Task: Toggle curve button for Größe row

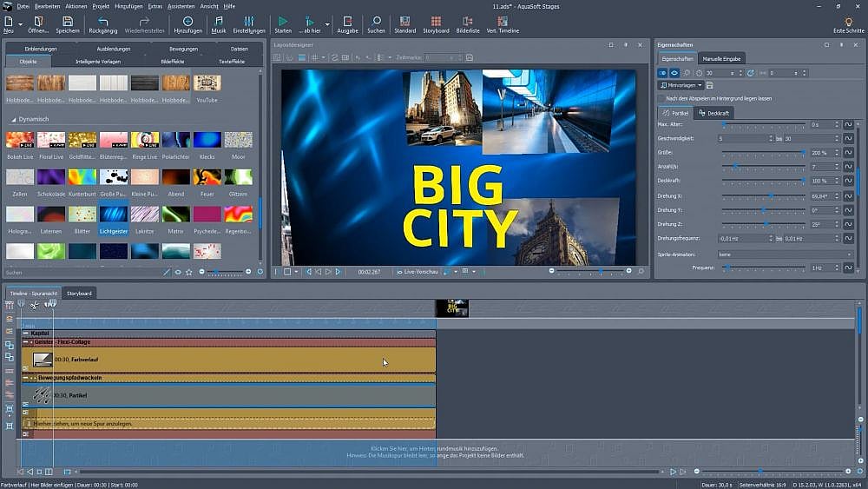Action: tap(849, 153)
